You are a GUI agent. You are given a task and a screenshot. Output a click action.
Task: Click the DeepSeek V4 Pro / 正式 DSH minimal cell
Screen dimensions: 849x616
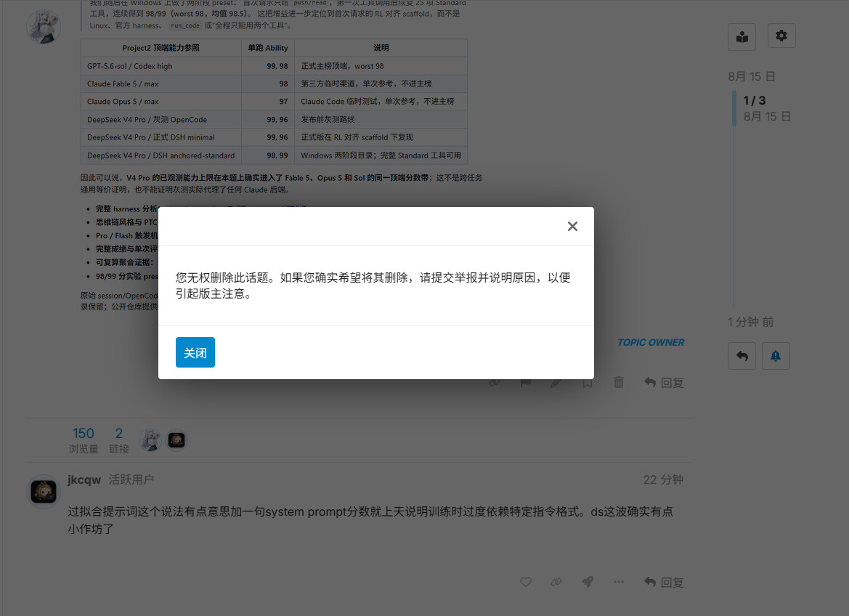click(161, 137)
